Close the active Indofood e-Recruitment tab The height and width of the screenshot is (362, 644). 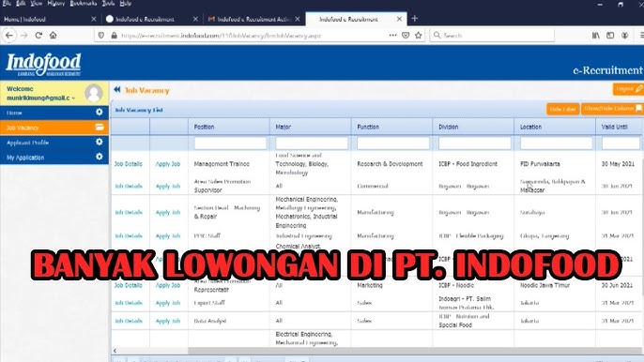399,19
